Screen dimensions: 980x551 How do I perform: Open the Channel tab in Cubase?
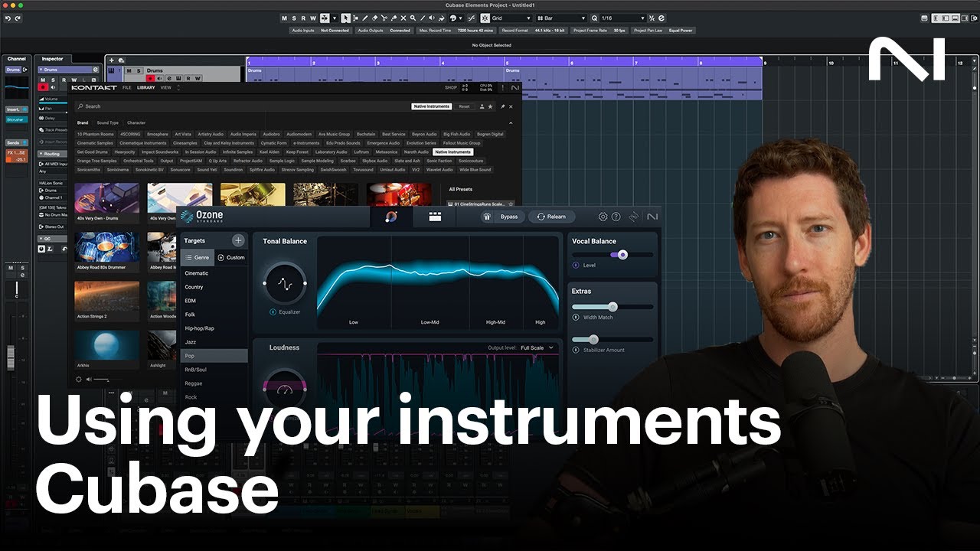coord(17,58)
